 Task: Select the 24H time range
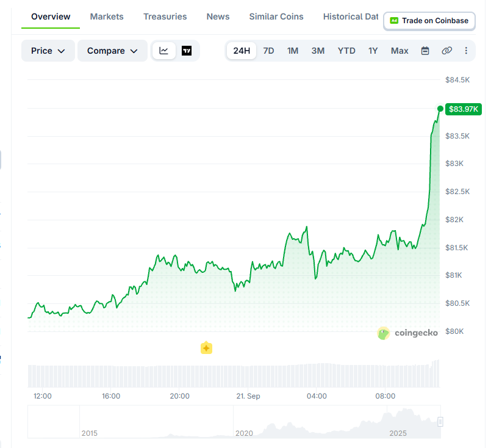pyautogui.click(x=242, y=51)
